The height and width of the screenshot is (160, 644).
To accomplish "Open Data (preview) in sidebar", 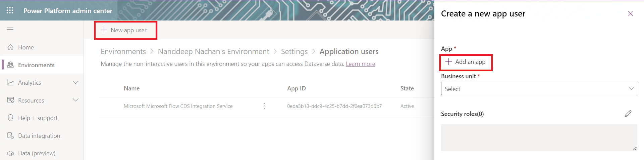I will [37, 153].
